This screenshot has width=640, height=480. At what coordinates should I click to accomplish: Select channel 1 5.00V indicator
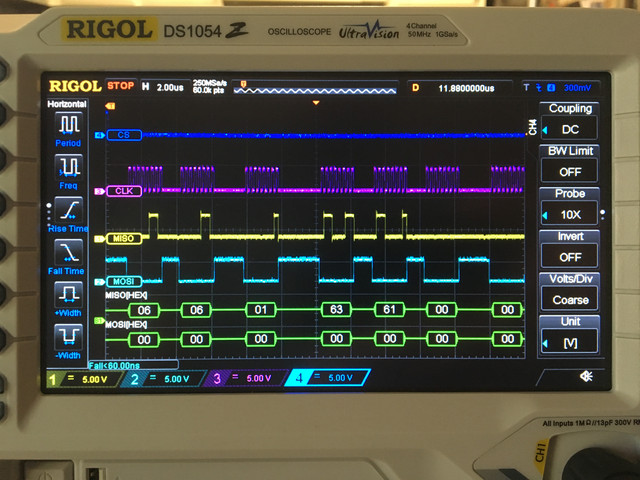pos(83,379)
